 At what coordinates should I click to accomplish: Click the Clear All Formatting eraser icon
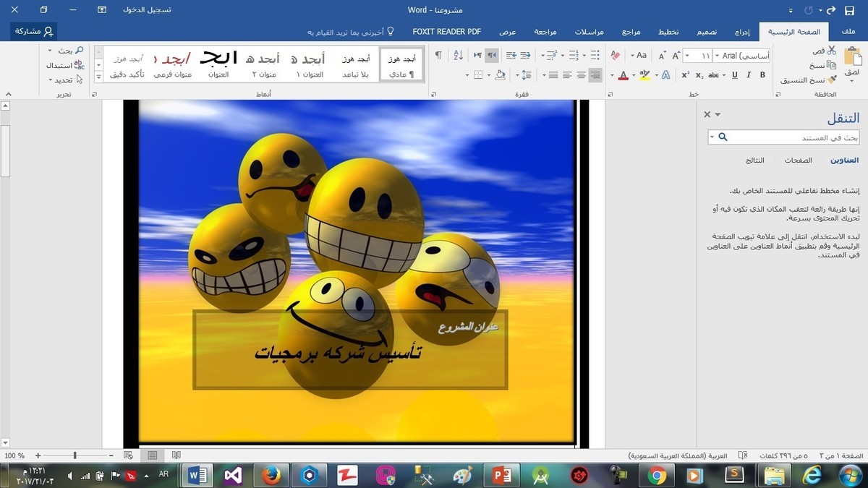click(615, 56)
